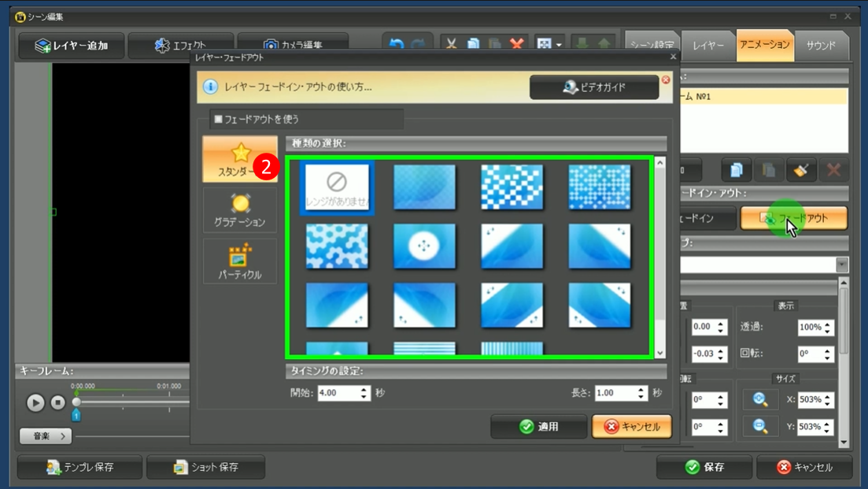Viewport: 868px width, 489px height.
Task: Open the combo box below the フェードアウト button
Action: tap(842, 265)
